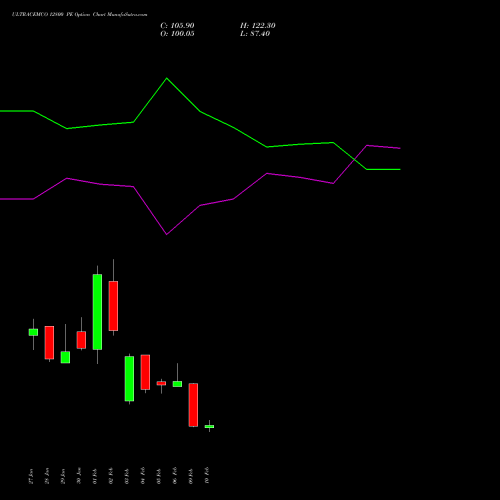
Task: Click the 06 Feb date label
Action: [175, 476]
